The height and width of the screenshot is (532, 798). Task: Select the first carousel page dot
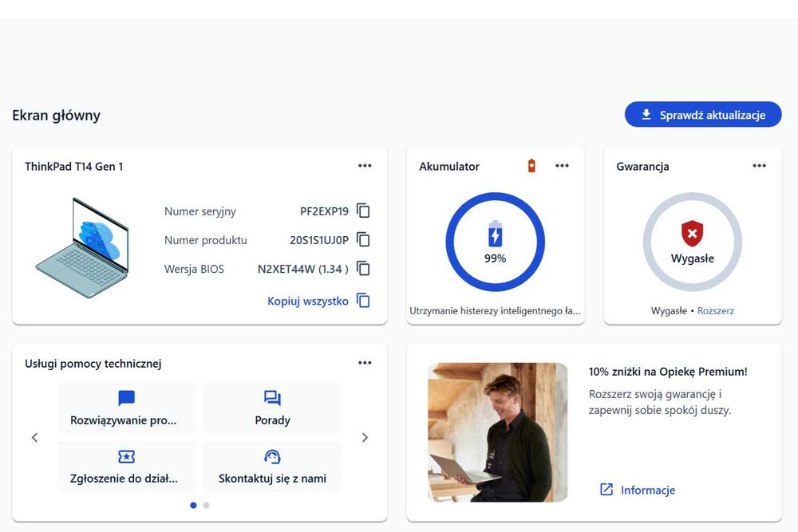click(193, 505)
